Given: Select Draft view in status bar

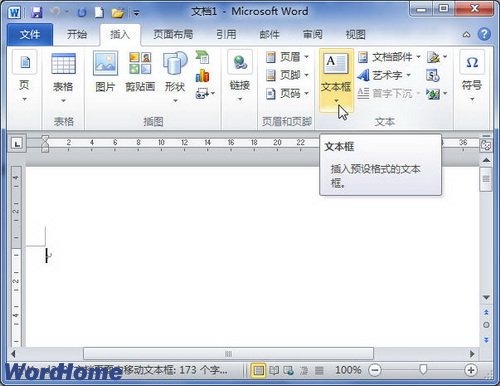Looking at the screenshot, I should point(319,370).
